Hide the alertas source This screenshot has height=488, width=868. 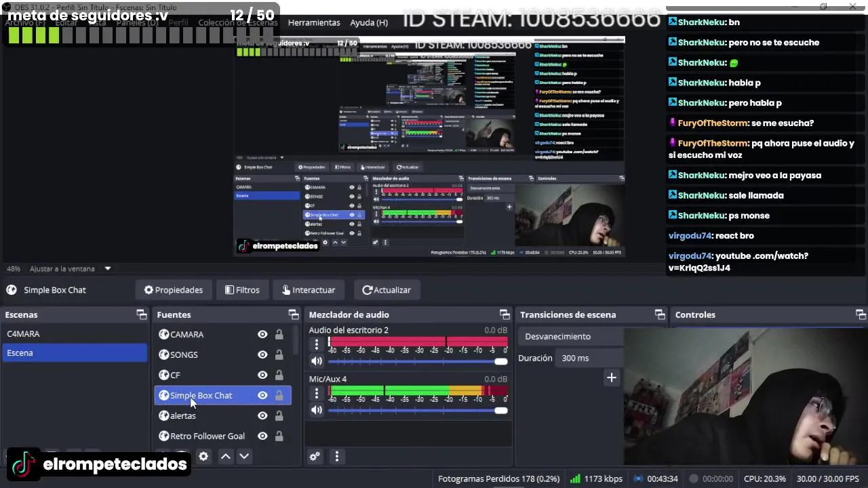point(262,415)
